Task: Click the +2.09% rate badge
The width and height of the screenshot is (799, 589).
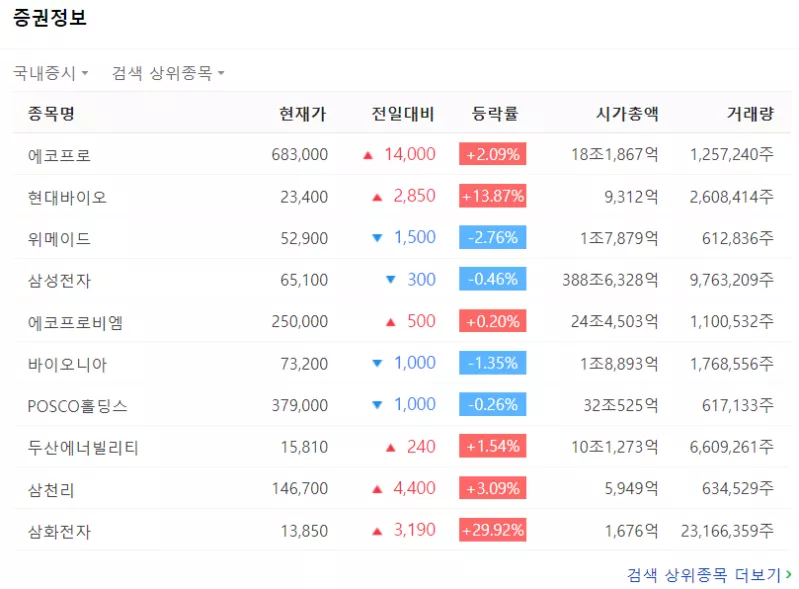Action: click(x=492, y=154)
